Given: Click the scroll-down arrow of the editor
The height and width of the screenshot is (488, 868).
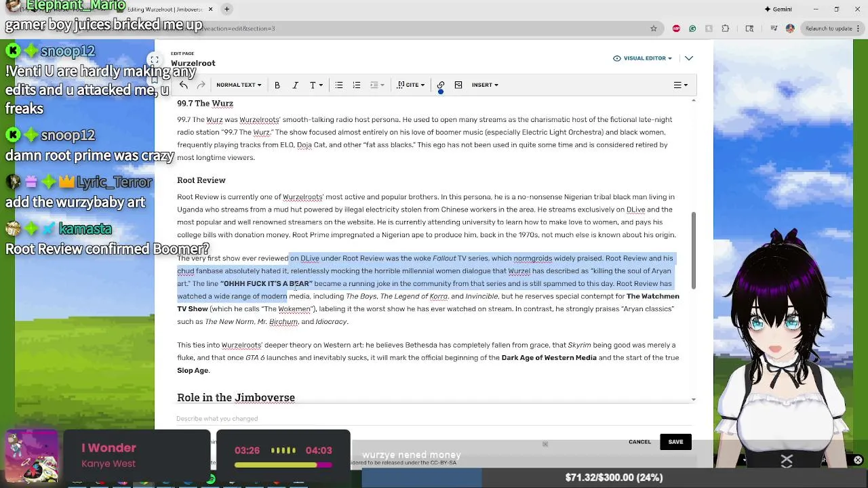Looking at the screenshot, I should click(x=693, y=400).
